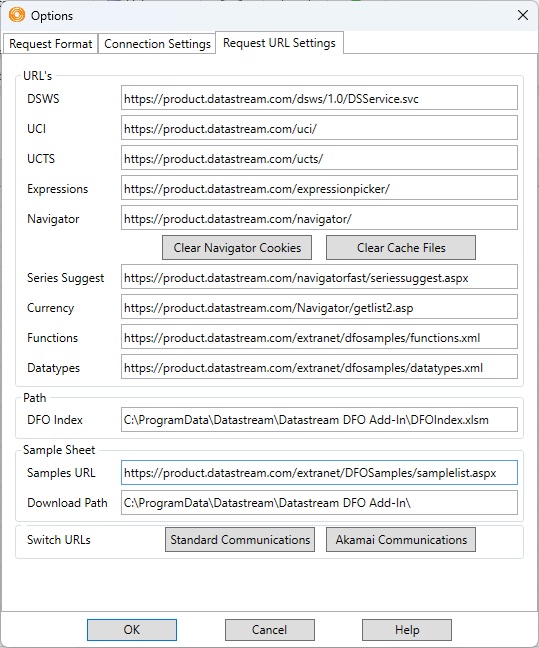Click the UCI URL field
The image size is (539, 648).
point(319,128)
